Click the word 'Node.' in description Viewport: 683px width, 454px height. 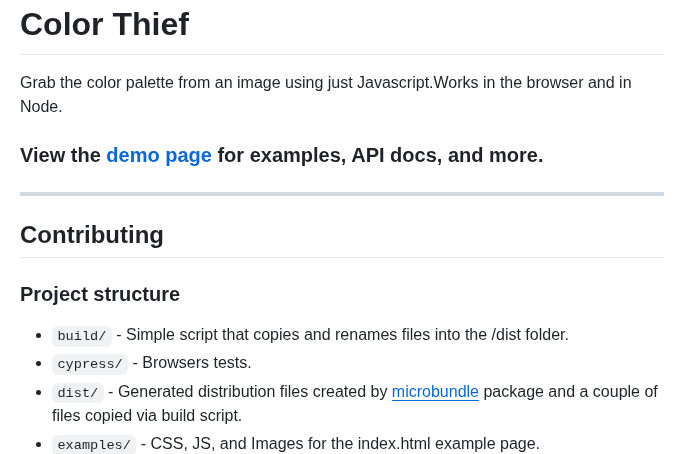click(41, 106)
